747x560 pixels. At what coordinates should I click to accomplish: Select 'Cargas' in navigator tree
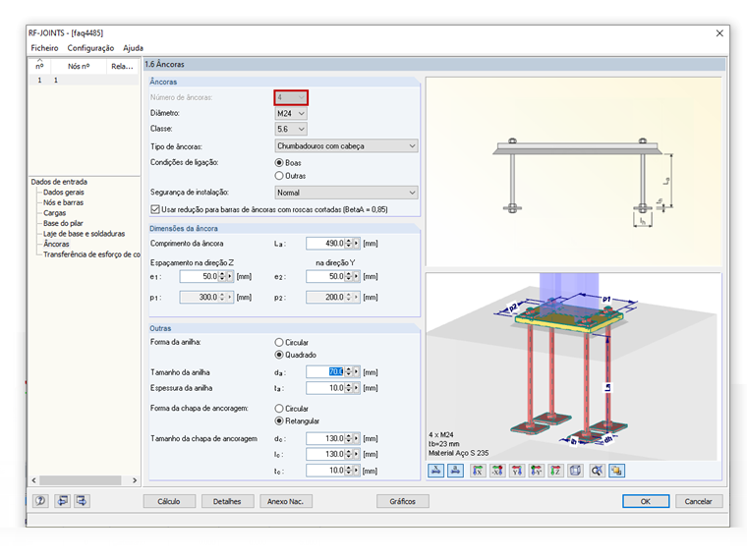54,213
